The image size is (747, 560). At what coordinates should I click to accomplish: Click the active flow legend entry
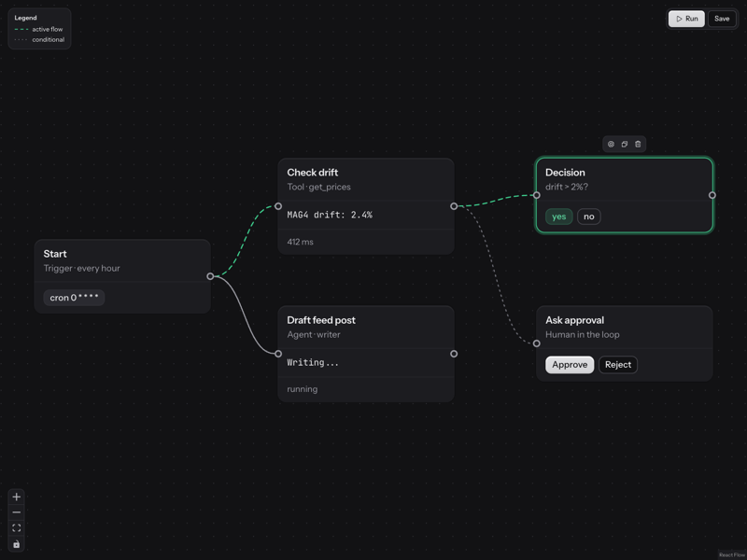(38, 29)
